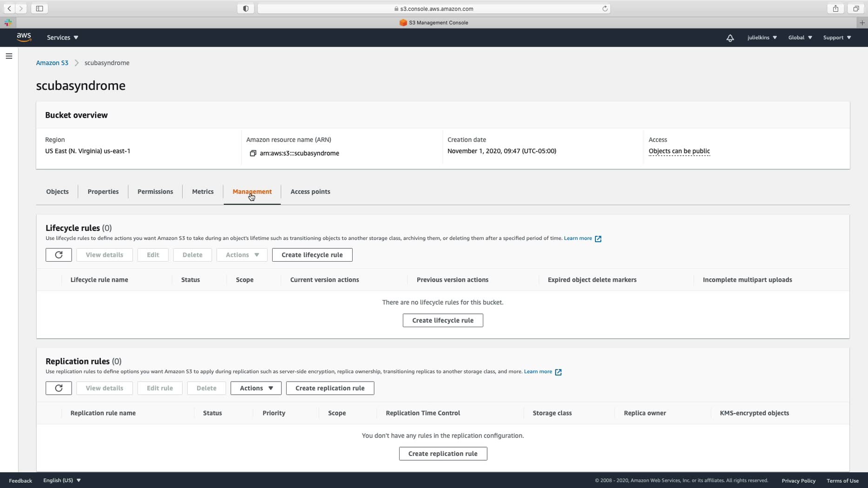Open the Lifecycle rules Actions dropdown

click(242, 255)
